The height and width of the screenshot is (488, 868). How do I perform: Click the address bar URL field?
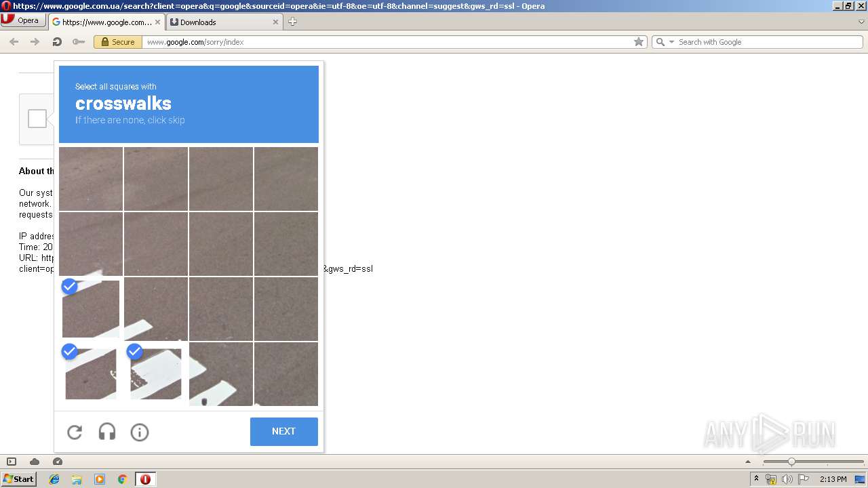pos(387,42)
